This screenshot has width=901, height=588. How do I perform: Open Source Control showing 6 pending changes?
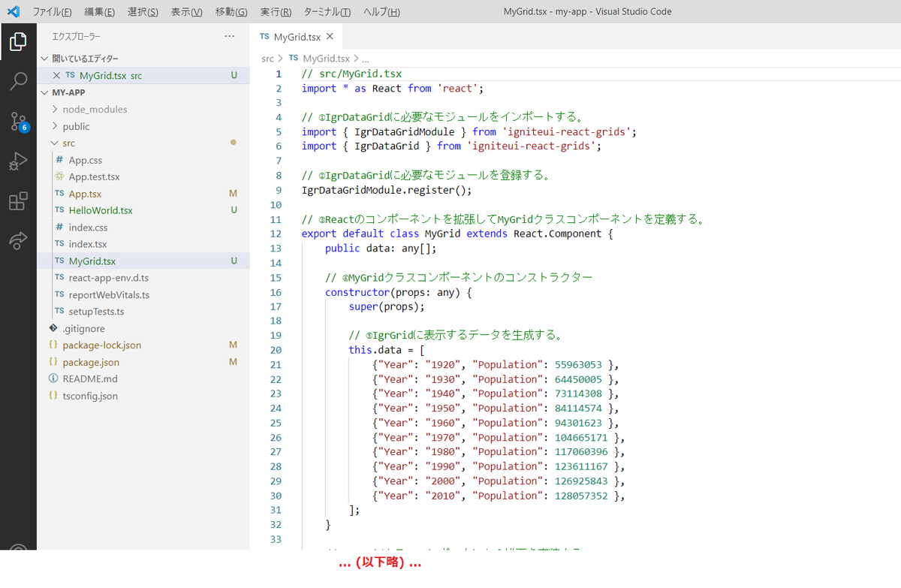point(18,119)
